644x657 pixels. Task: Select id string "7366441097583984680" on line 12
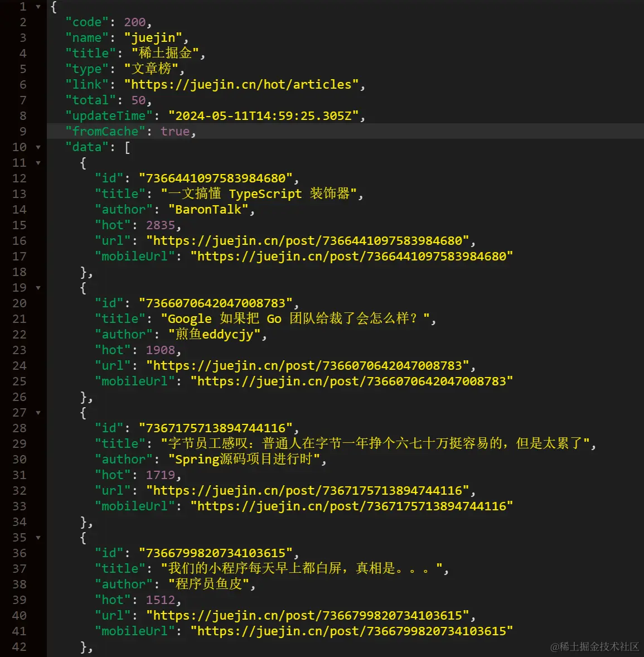216,178
